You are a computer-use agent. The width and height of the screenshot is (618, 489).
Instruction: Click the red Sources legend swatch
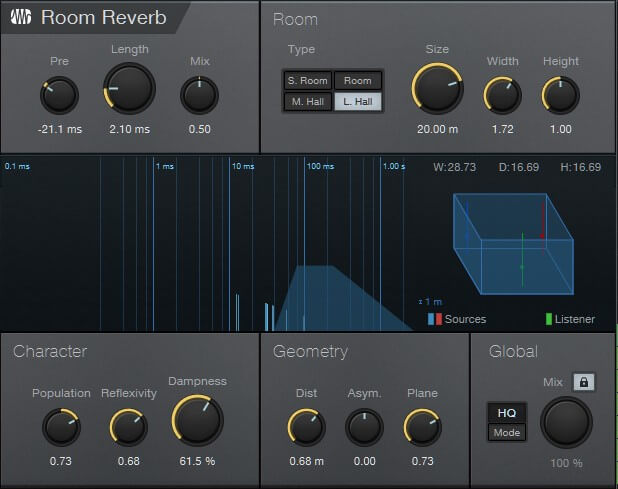click(439, 319)
